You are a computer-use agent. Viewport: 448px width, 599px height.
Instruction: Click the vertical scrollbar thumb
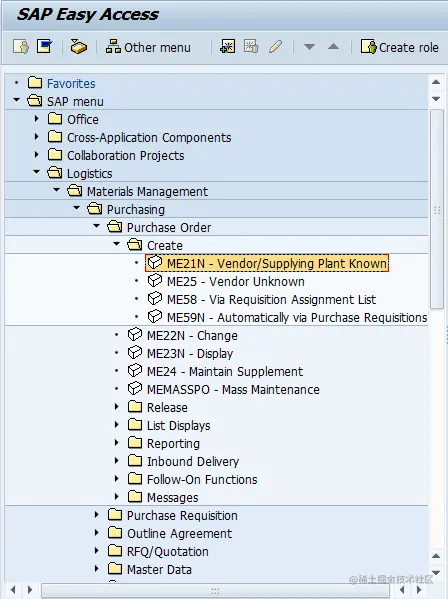coord(436,209)
